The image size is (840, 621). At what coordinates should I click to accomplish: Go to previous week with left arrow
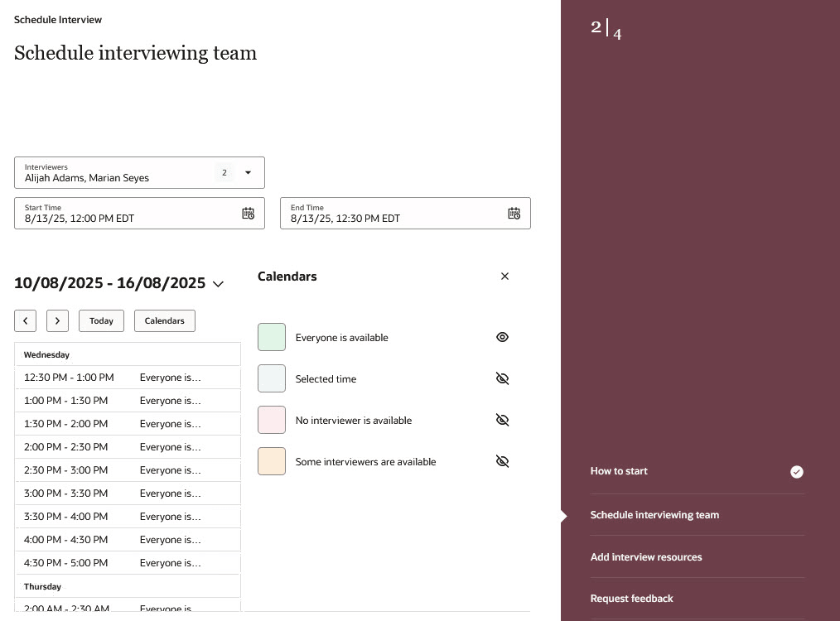point(25,320)
